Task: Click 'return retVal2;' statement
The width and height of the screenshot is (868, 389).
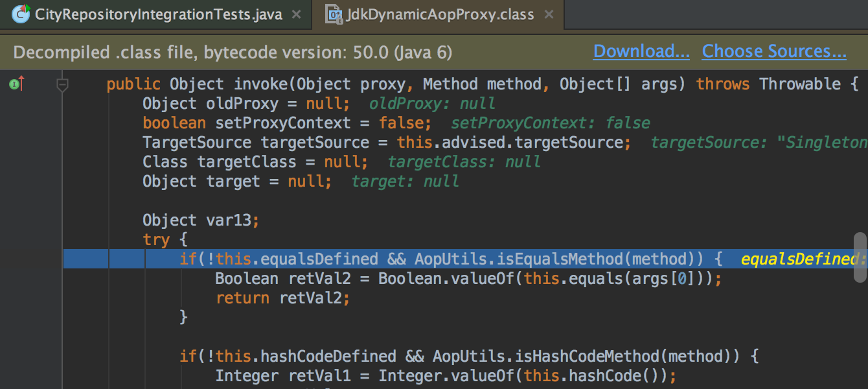Action: coord(282,298)
